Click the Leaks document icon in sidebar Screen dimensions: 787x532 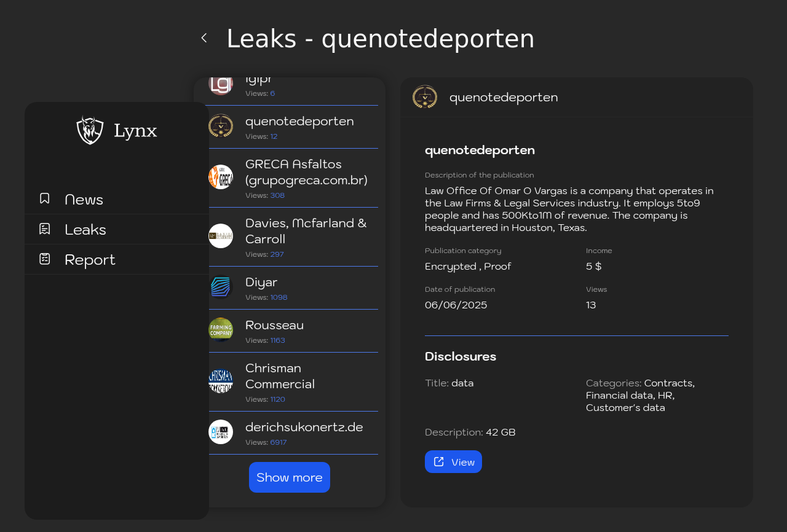tap(45, 229)
